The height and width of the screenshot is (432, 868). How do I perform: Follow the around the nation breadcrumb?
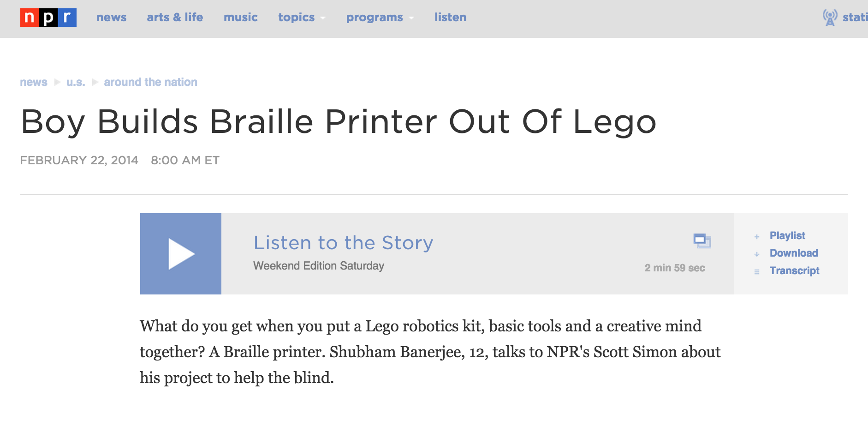pyautogui.click(x=150, y=82)
